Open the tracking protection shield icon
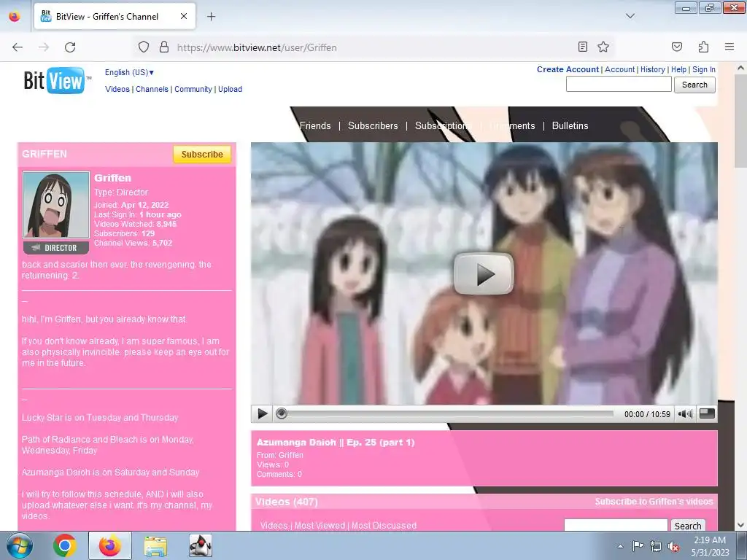The image size is (747, 560). point(144,47)
